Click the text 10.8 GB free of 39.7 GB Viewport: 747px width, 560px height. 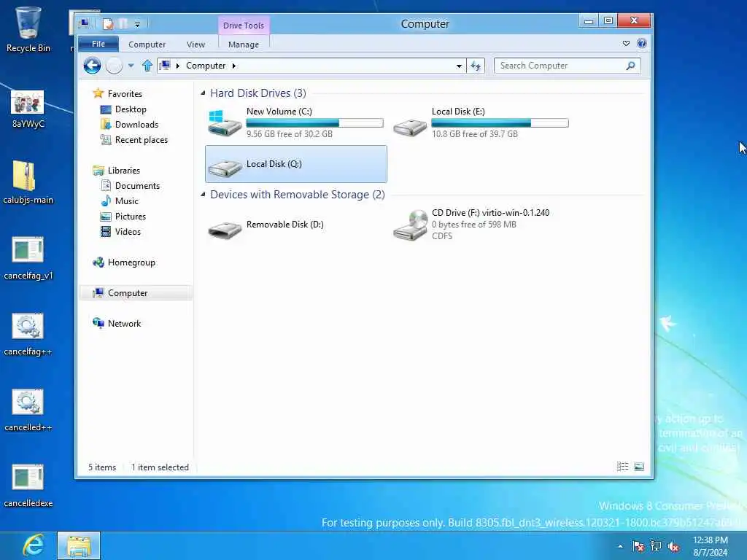(474, 134)
